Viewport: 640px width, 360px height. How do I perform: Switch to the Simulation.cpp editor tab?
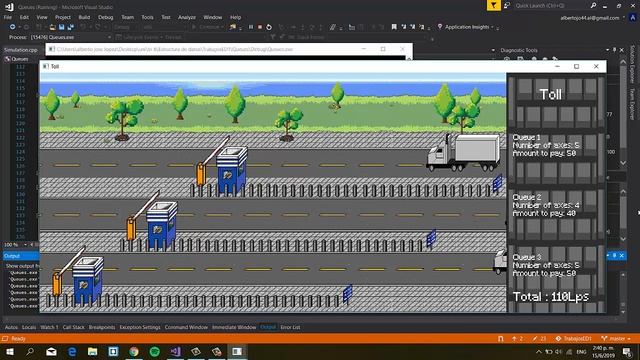pos(21,50)
